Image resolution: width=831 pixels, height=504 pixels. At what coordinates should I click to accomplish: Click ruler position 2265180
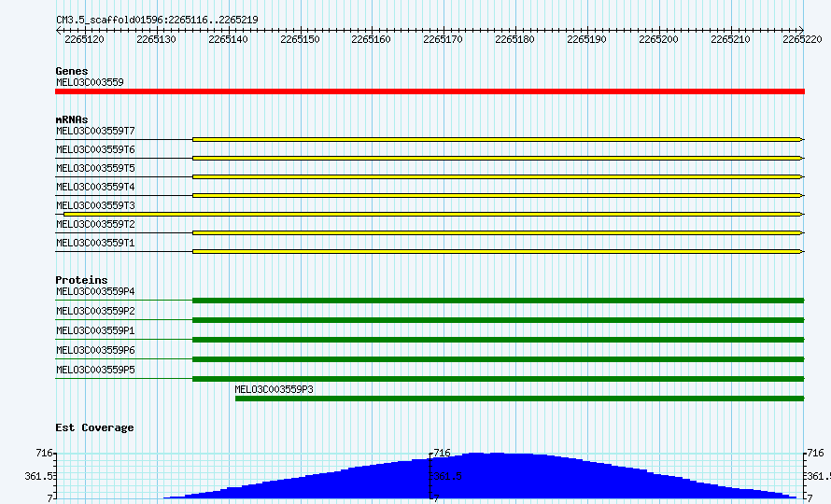[514, 40]
